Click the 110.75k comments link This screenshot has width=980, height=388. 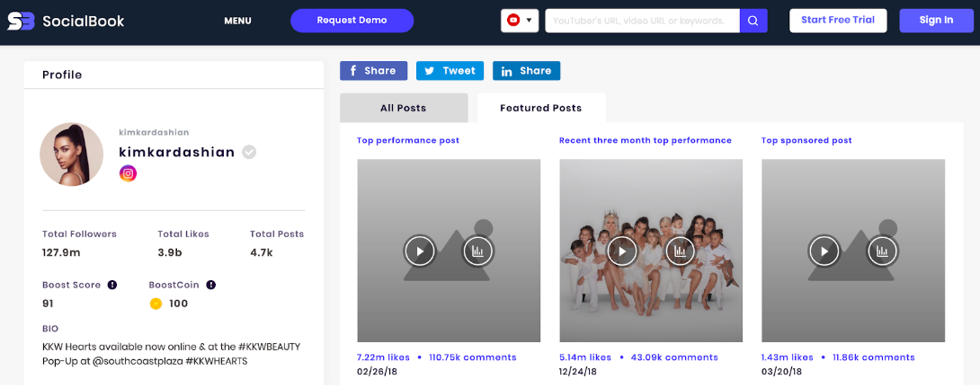(473, 357)
